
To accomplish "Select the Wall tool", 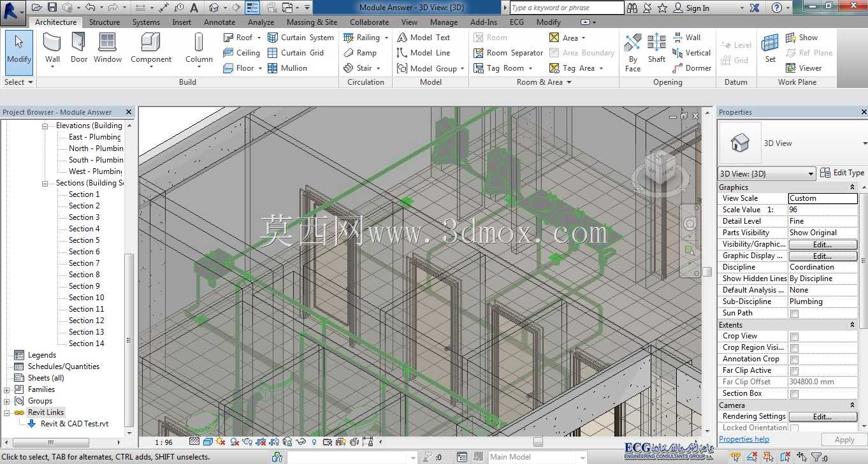I will [52, 48].
